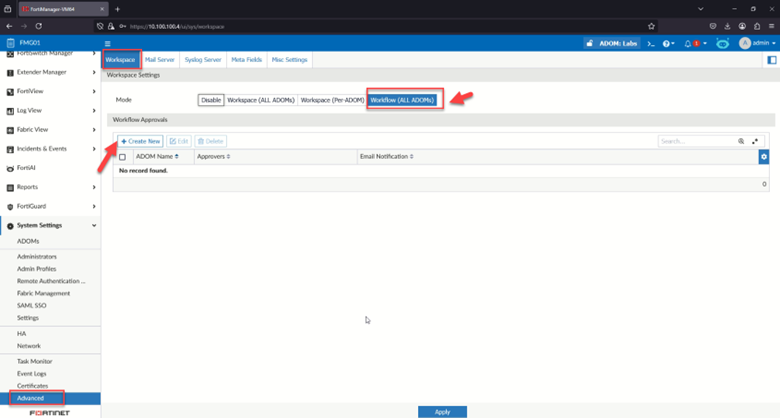Bookmark page with star icon

point(651,26)
